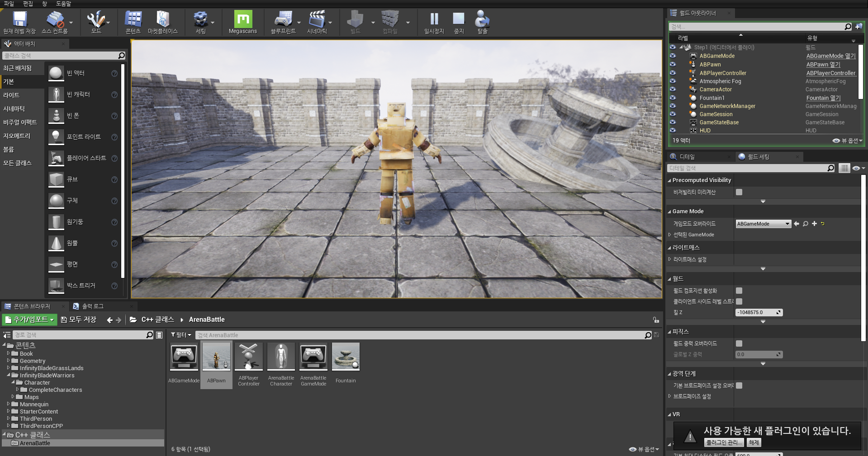Open the ABGameMode override dropdown
The image size is (868, 456).
[x=763, y=224]
